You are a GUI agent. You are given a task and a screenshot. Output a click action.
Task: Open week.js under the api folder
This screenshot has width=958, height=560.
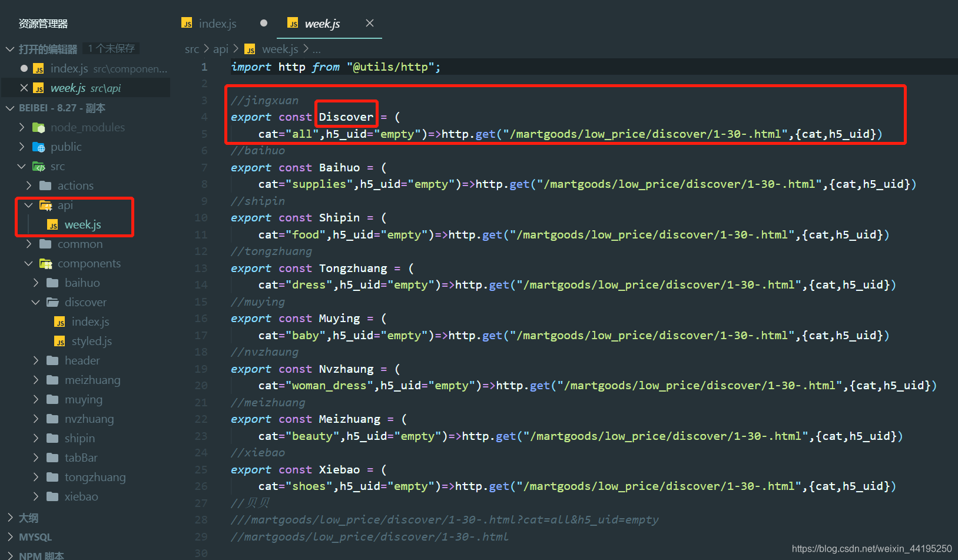82,224
